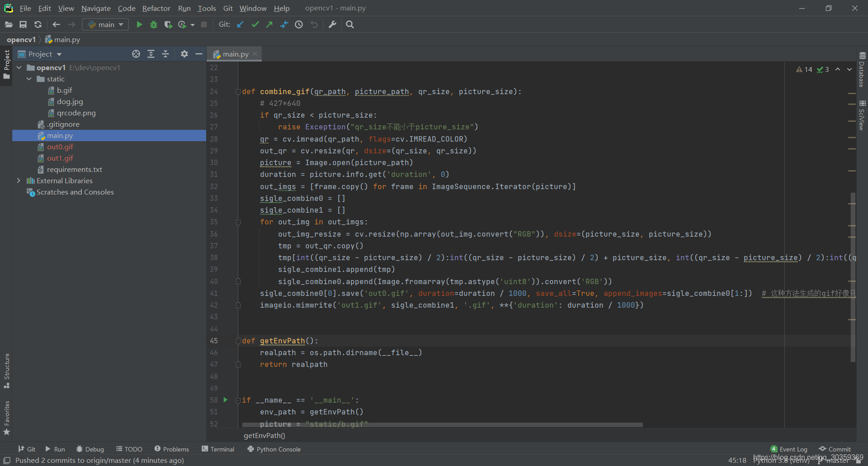Push commits using the green up-arrow Git icon
This screenshot has height=466, width=868.
tap(269, 24)
